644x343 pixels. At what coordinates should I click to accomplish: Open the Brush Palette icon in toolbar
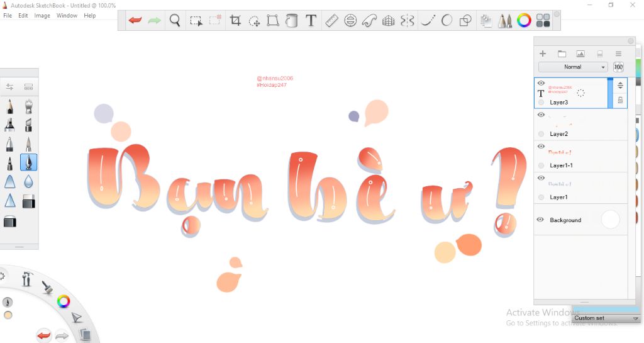(505, 21)
